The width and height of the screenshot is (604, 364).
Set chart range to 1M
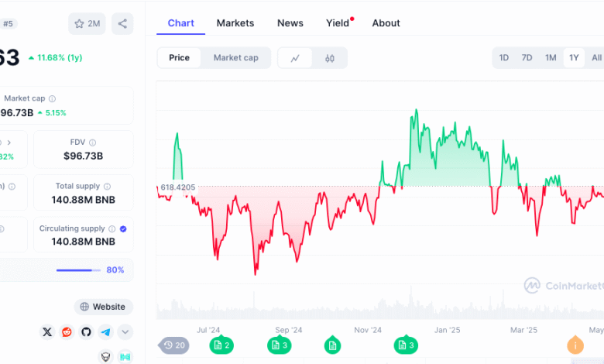click(551, 58)
